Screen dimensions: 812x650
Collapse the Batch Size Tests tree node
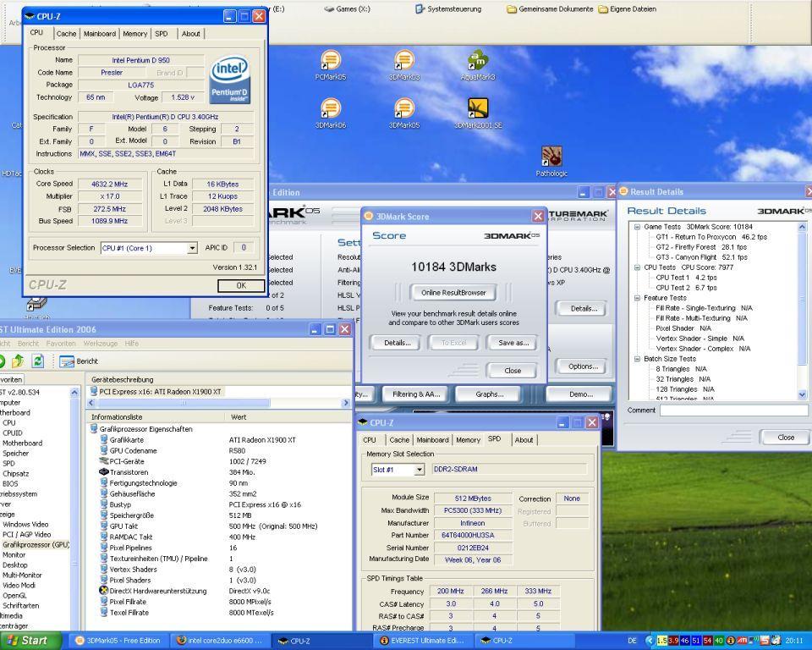point(637,359)
